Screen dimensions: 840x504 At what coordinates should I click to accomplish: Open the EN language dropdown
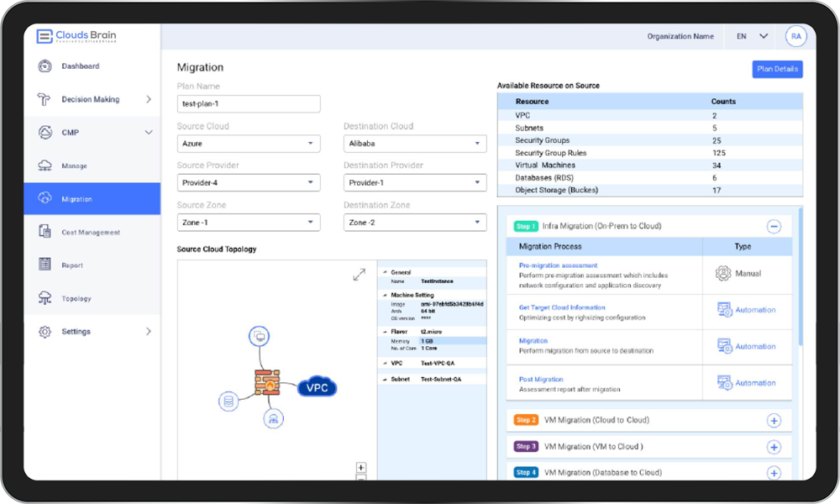[x=752, y=36]
